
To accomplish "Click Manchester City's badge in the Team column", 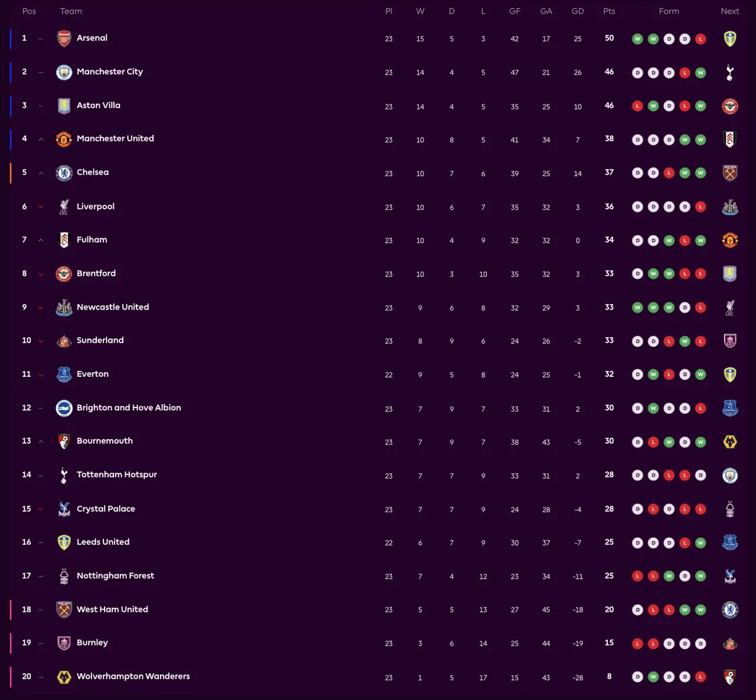I will [64, 72].
